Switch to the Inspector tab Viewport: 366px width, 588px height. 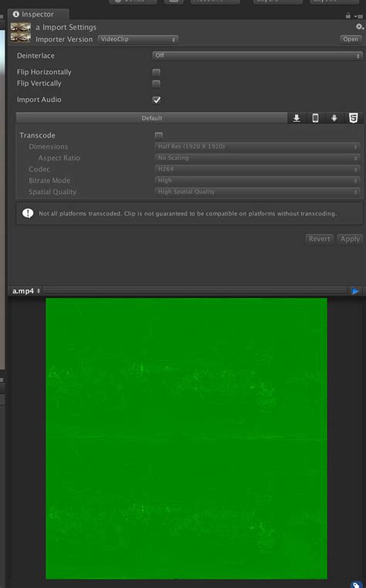[x=38, y=14]
